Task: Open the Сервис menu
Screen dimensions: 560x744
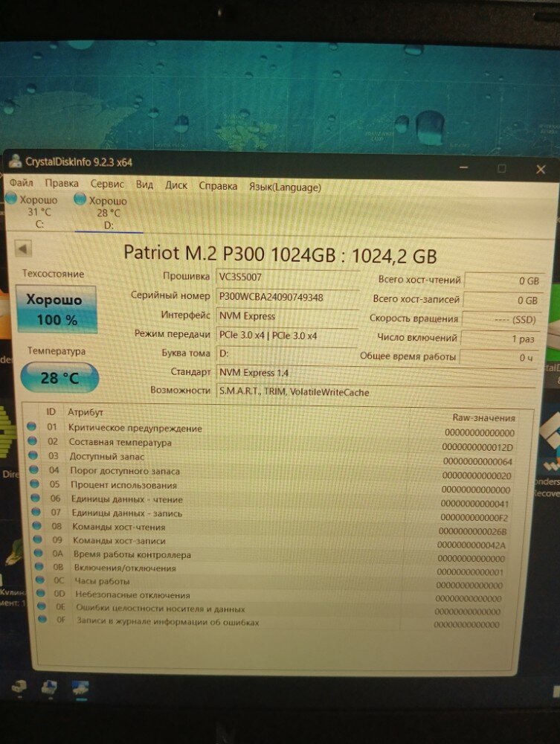Action: click(107, 184)
